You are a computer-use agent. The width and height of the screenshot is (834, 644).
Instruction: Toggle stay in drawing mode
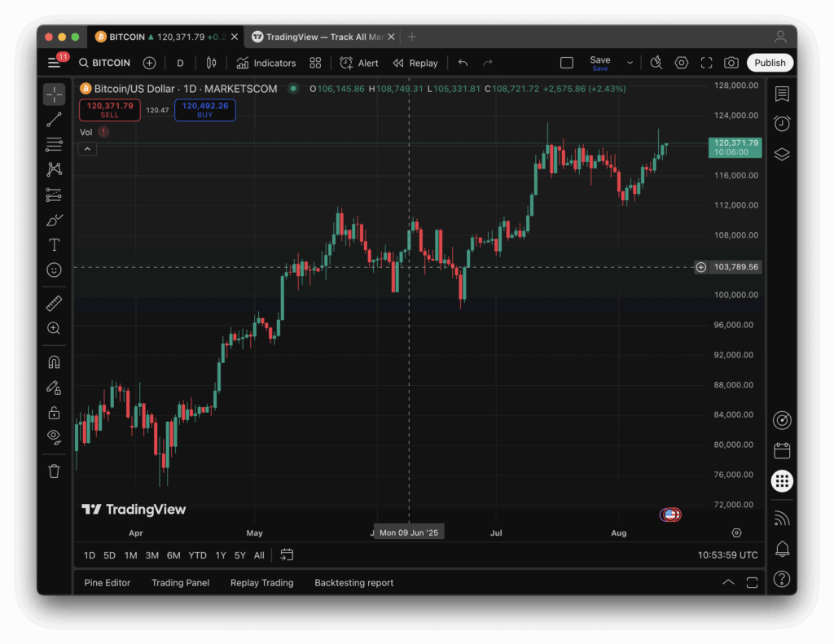[55, 388]
